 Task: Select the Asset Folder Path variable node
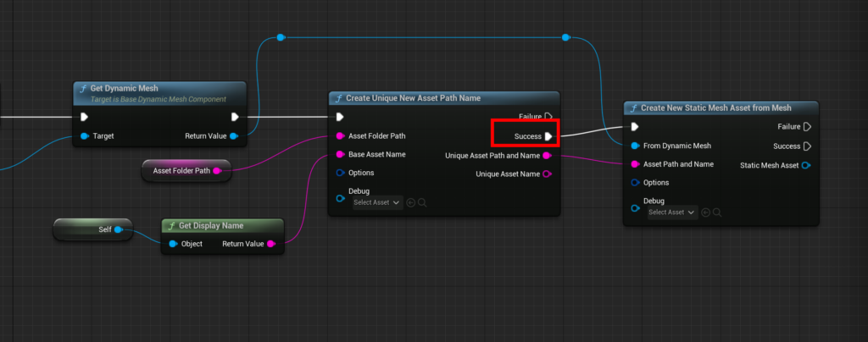(186, 171)
